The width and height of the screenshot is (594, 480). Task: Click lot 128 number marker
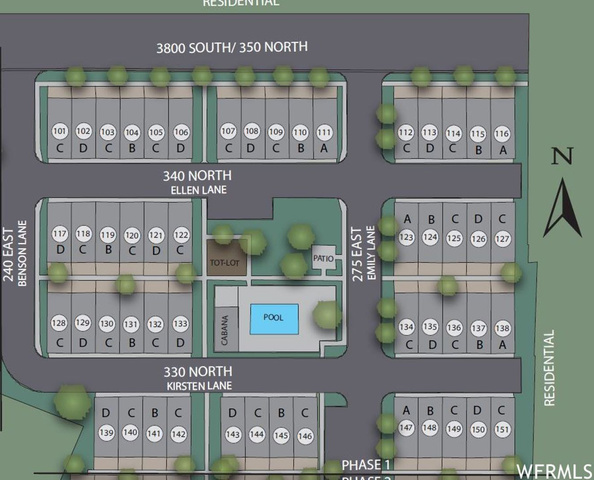coord(59,323)
